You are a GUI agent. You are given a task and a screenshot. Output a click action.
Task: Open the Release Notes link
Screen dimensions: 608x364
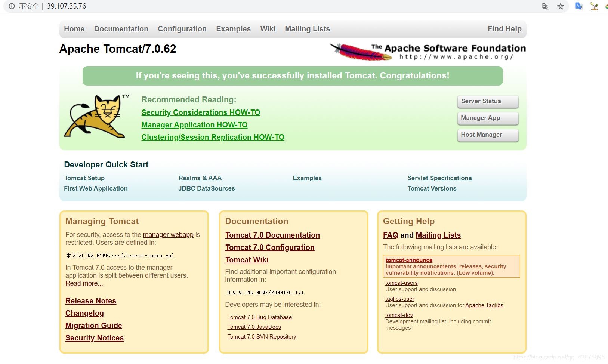click(91, 301)
